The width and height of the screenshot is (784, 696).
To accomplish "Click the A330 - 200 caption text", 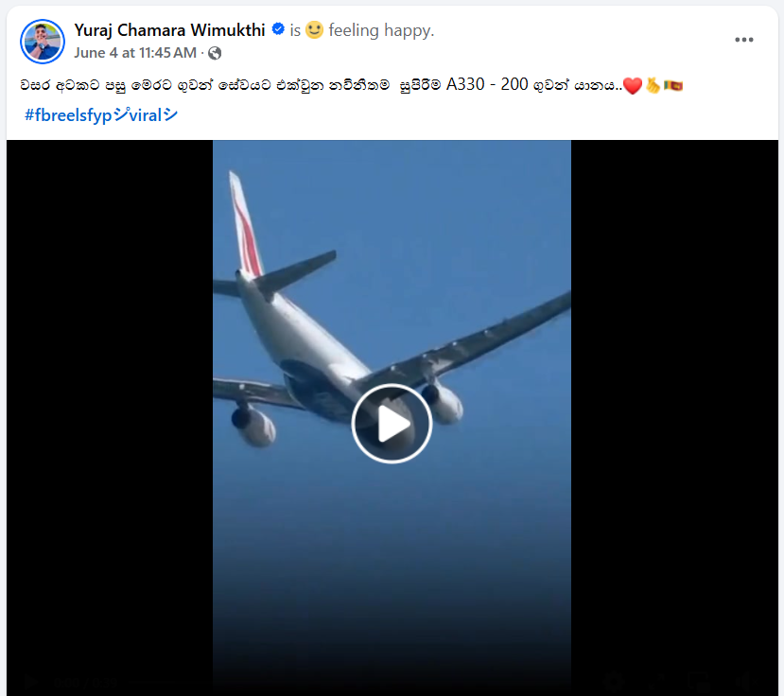I will tap(487, 84).
